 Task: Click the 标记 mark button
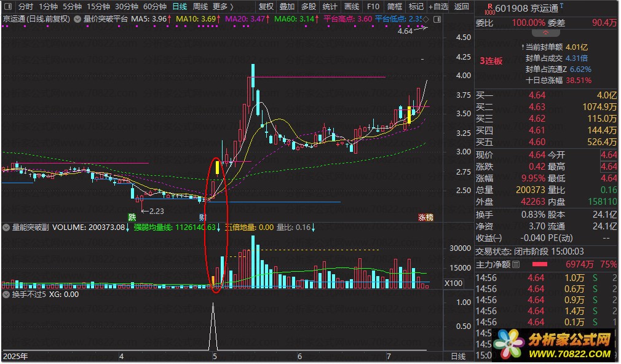point(416,6)
